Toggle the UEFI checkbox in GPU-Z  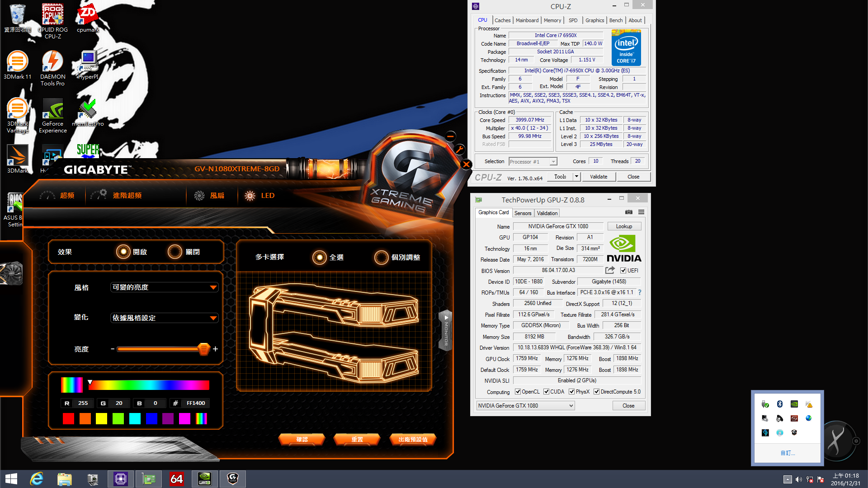click(623, 271)
